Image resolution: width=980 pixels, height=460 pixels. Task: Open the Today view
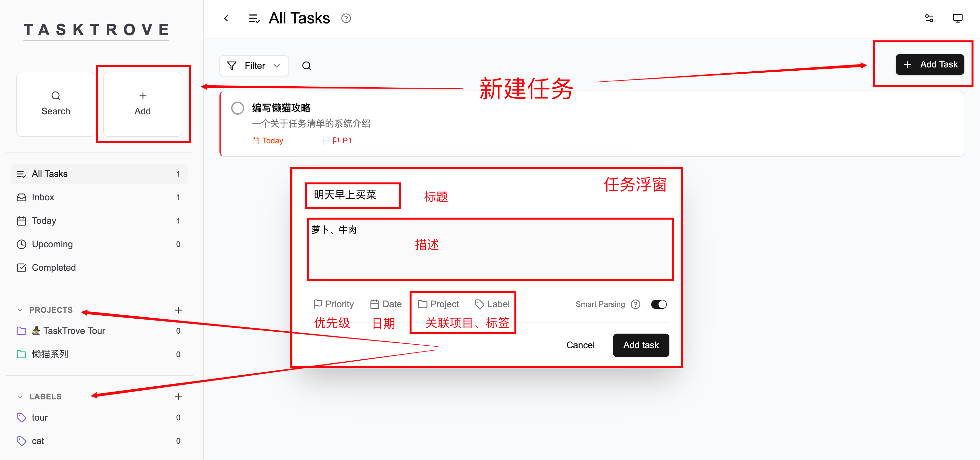click(x=99, y=221)
